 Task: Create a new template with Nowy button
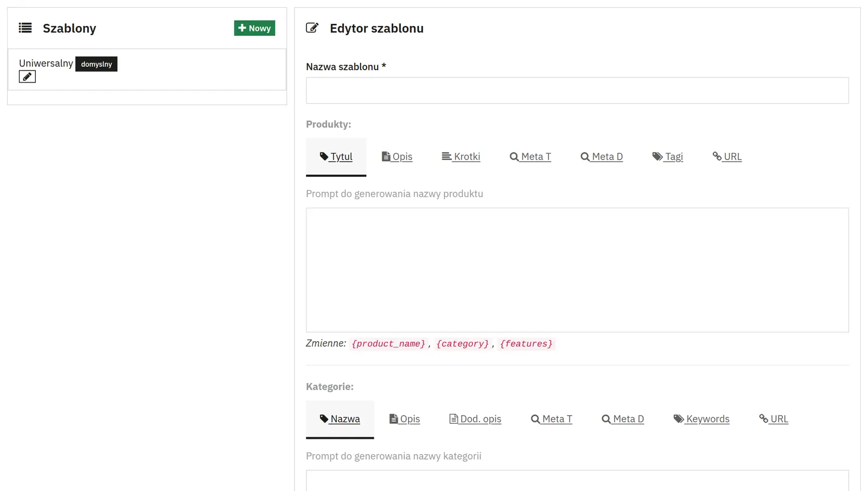tap(254, 28)
